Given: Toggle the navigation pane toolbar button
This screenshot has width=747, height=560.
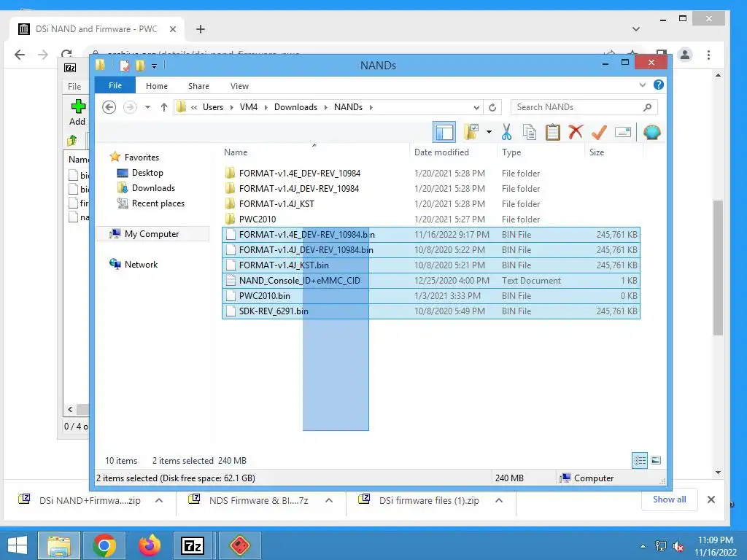Looking at the screenshot, I should [x=444, y=132].
